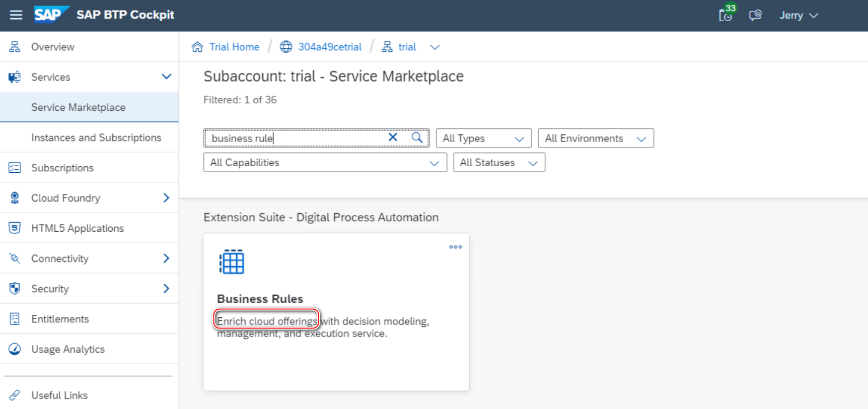
Task: Open the Subscriptions menu item
Action: point(62,168)
